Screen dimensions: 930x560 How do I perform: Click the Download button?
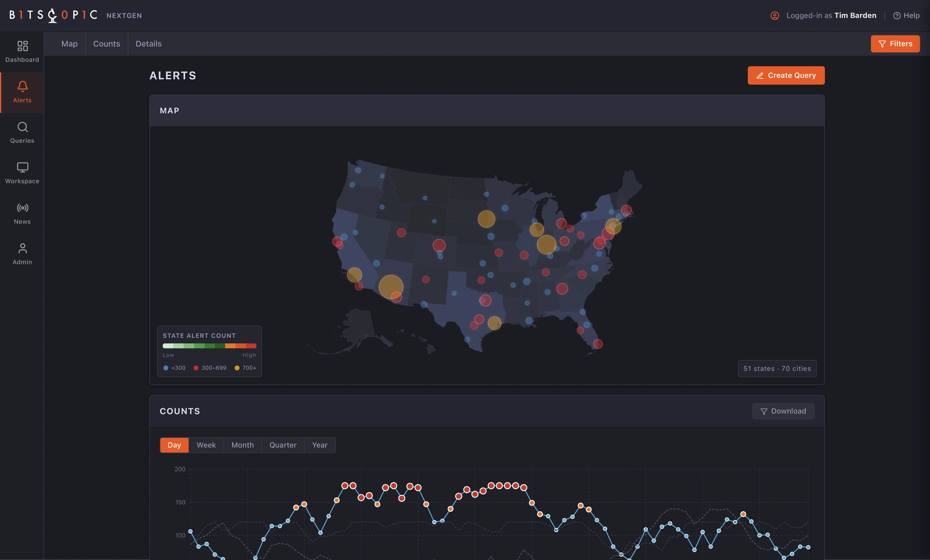pyautogui.click(x=783, y=411)
